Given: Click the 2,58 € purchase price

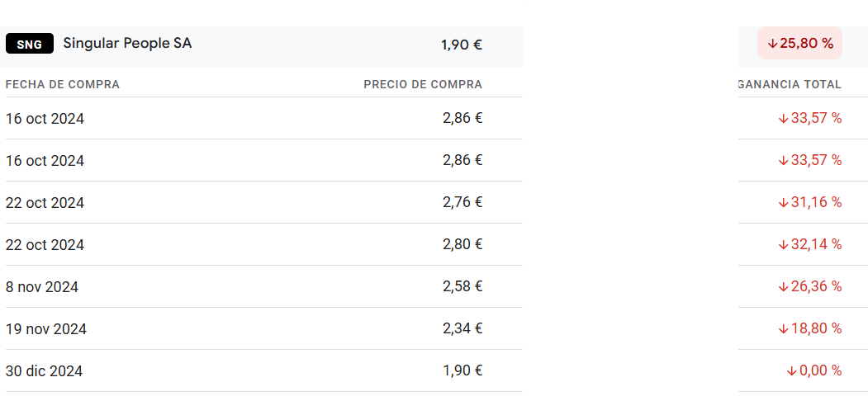Looking at the screenshot, I should click(462, 286).
